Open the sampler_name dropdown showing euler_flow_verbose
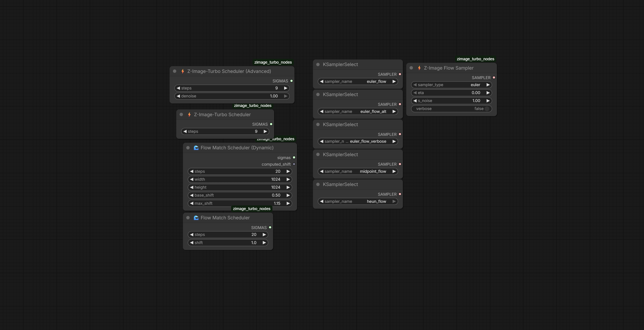 click(358, 141)
